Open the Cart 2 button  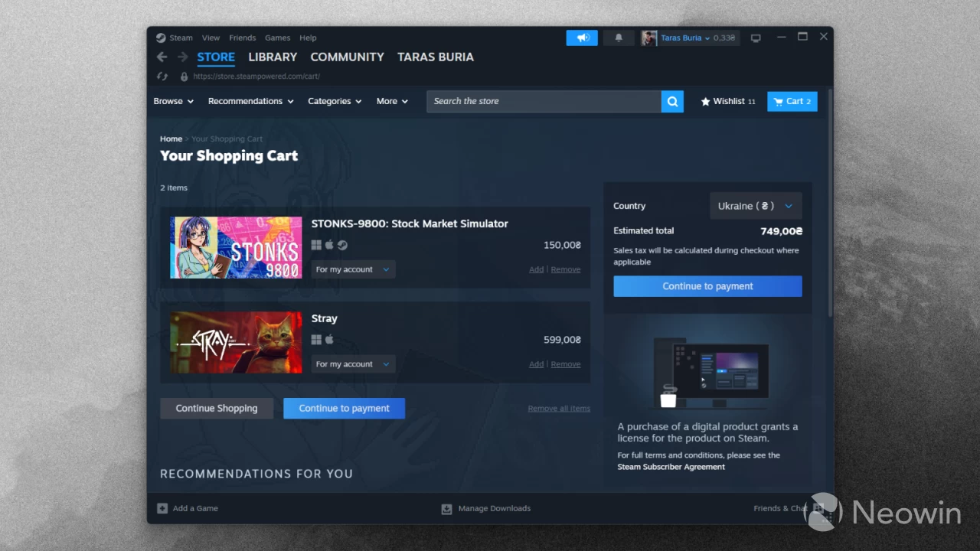tap(792, 101)
